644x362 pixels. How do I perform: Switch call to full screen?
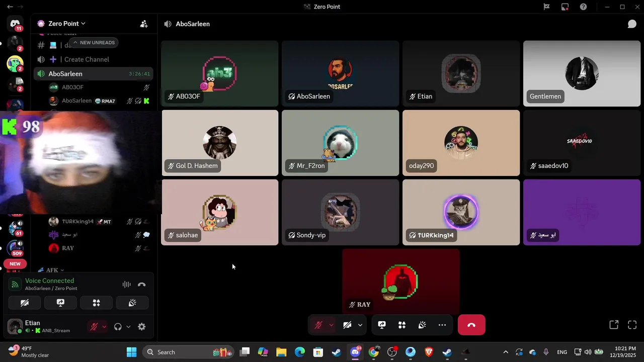[632, 325]
